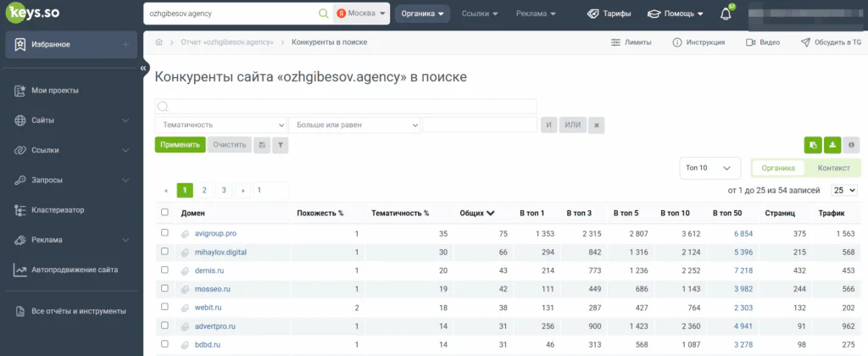Image resolution: width=868 pixels, height=356 pixels.
Task: Open the avigroup.pro domain link
Action: (x=215, y=234)
